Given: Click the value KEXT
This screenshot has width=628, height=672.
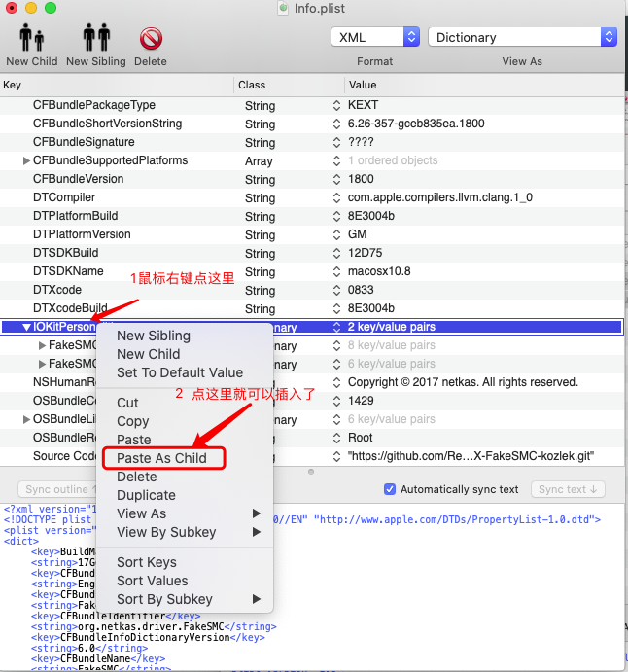Looking at the screenshot, I should coord(363,105).
